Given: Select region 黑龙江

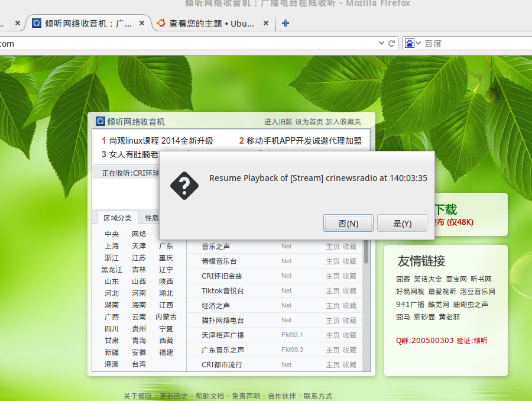Looking at the screenshot, I should (112, 270).
